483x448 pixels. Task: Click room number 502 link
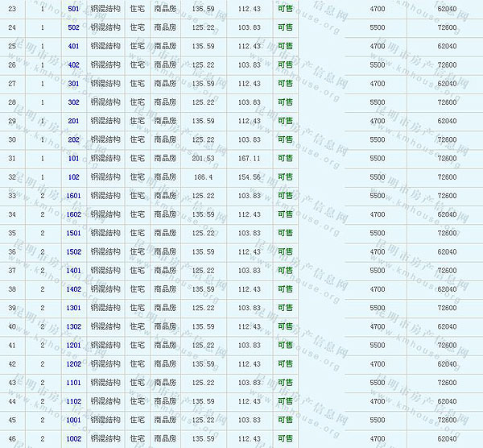(x=73, y=27)
